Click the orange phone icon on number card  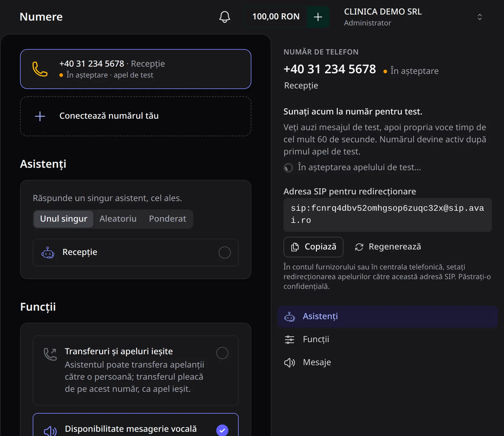40,69
